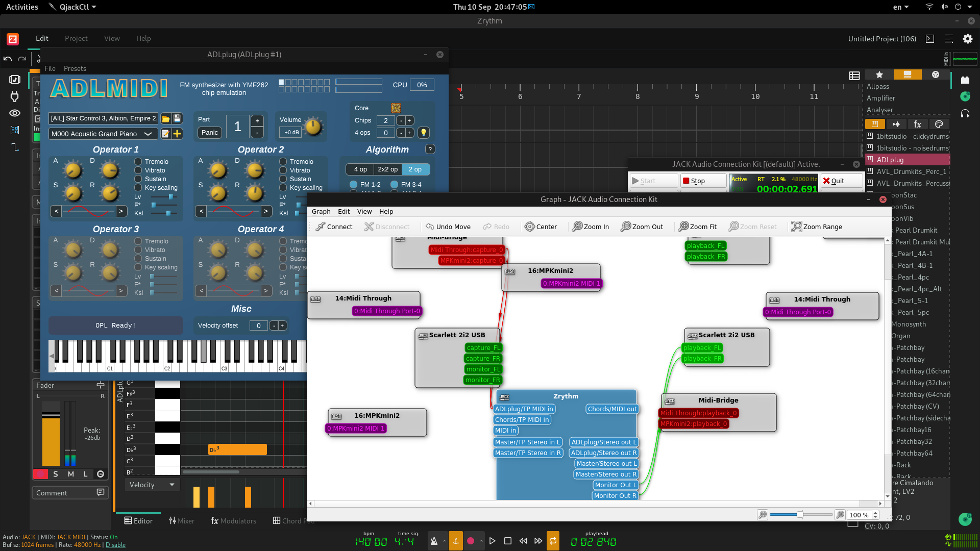Open the Presets menu in ADLplug

point(75,68)
